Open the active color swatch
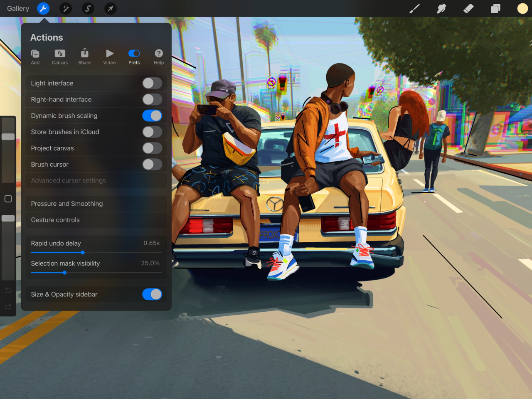 [x=522, y=8]
